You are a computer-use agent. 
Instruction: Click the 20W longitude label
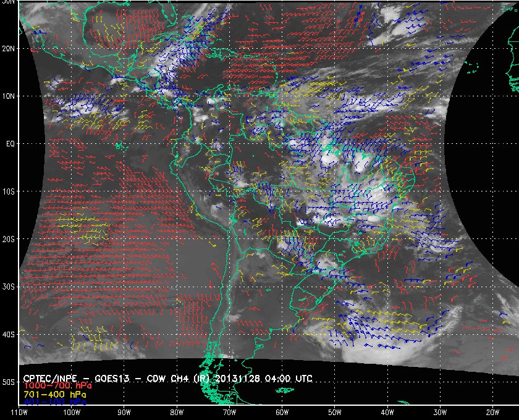492,413
